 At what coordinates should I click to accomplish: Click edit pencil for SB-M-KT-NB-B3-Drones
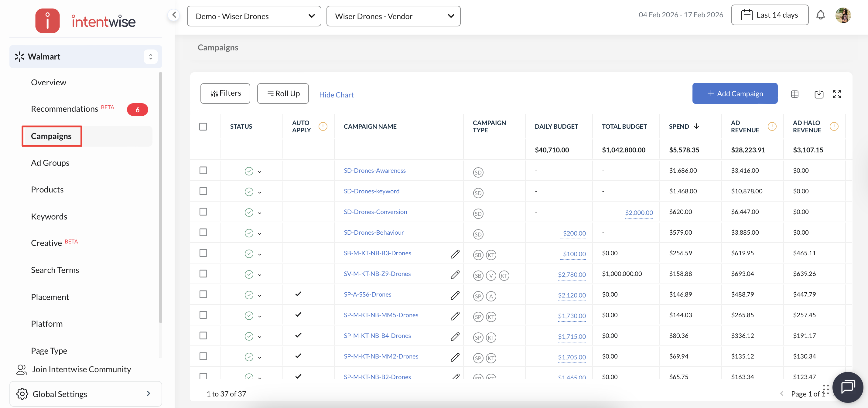(455, 254)
